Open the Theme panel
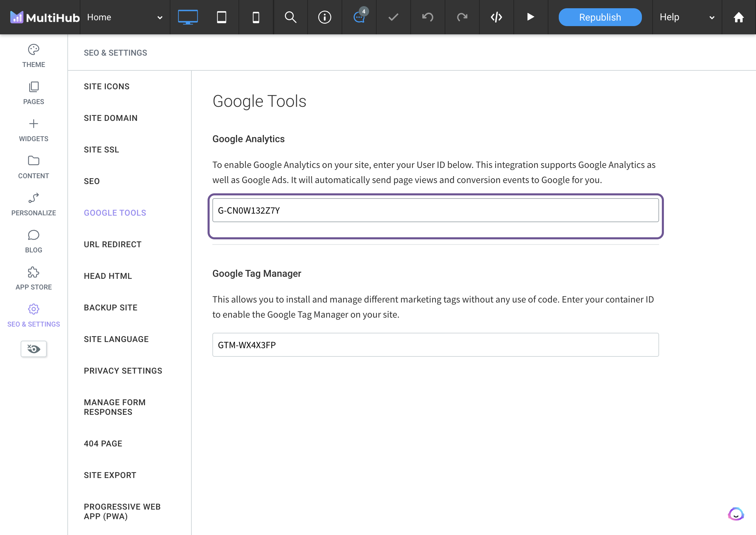This screenshot has height=535, width=756. click(34, 56)
